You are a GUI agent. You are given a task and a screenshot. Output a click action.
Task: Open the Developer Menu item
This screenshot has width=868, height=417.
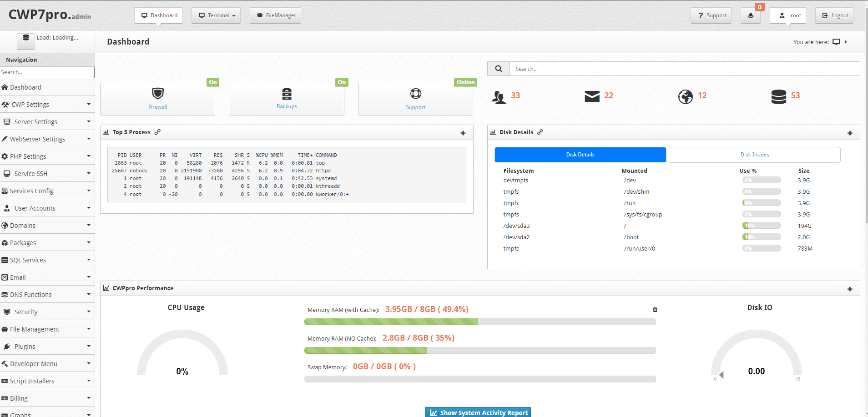click(x=47, y=364)
